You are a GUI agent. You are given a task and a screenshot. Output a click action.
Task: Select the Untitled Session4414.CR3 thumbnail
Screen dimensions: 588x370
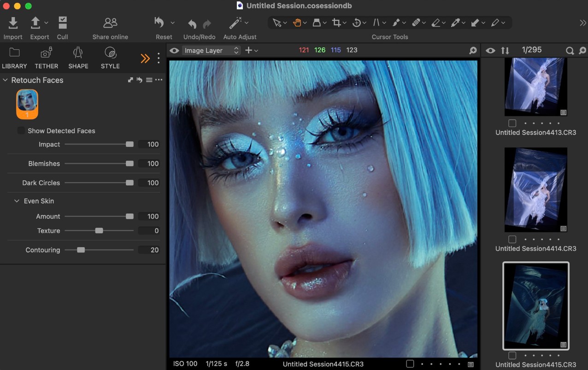coord(535,190)
